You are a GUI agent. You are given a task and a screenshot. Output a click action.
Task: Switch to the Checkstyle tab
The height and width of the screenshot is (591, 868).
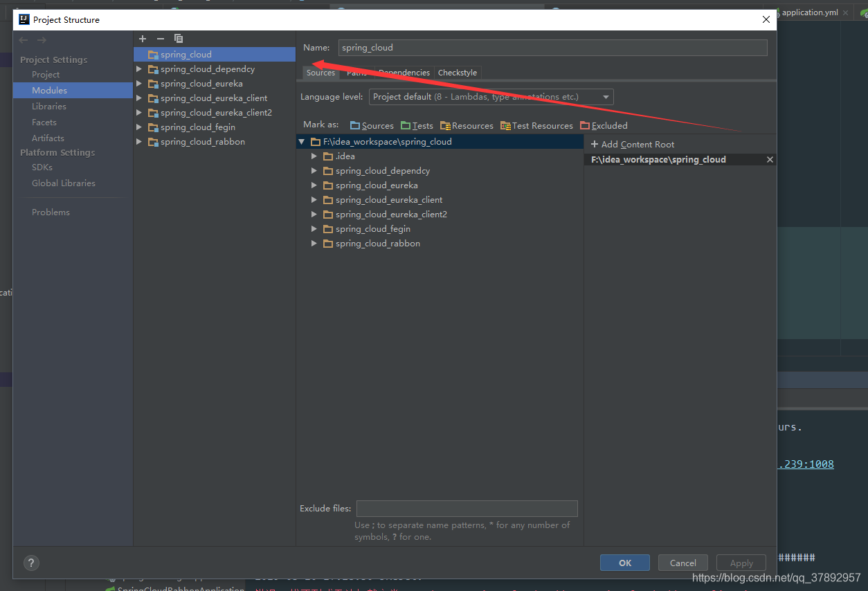458,72
